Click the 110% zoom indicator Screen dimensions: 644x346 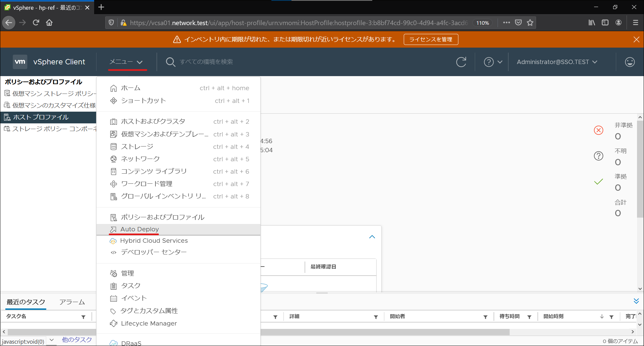(x=483, y=23)
